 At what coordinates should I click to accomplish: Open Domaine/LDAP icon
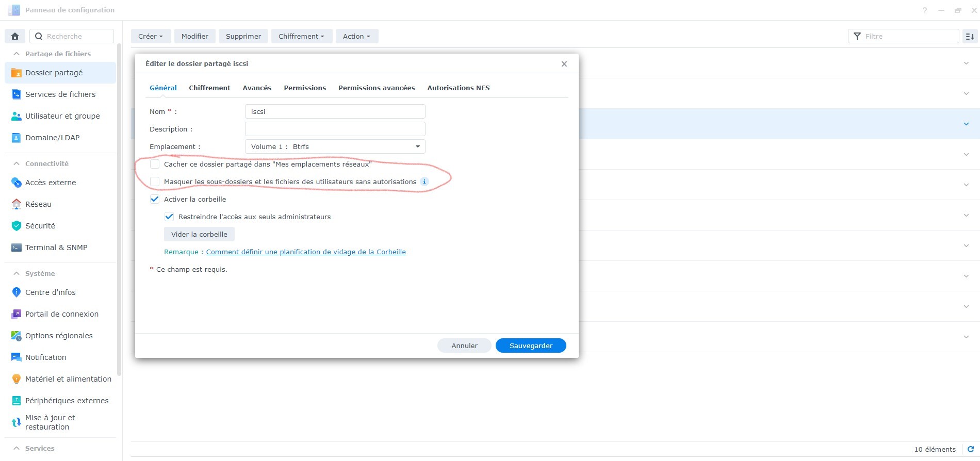[16, 138]
